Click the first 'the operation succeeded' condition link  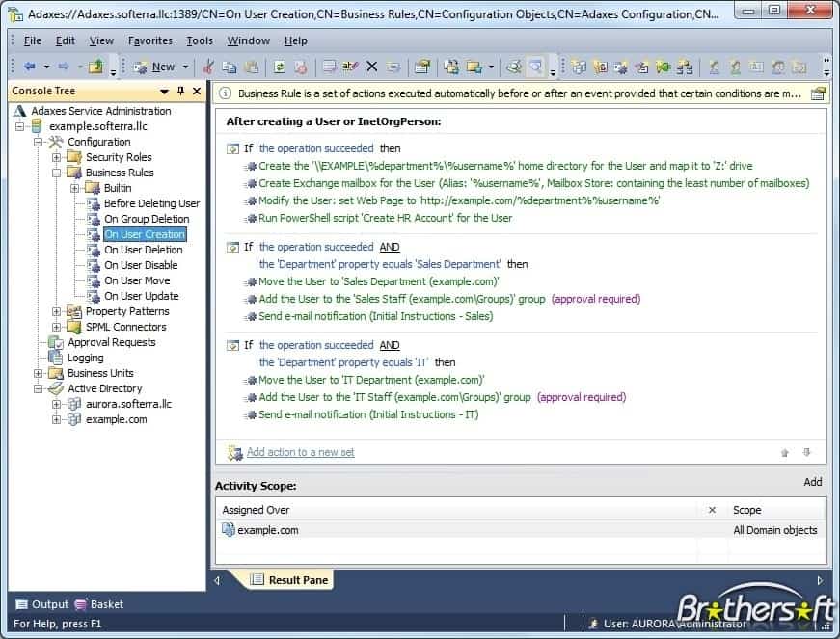pyautogui.click(x=316, y=148)
